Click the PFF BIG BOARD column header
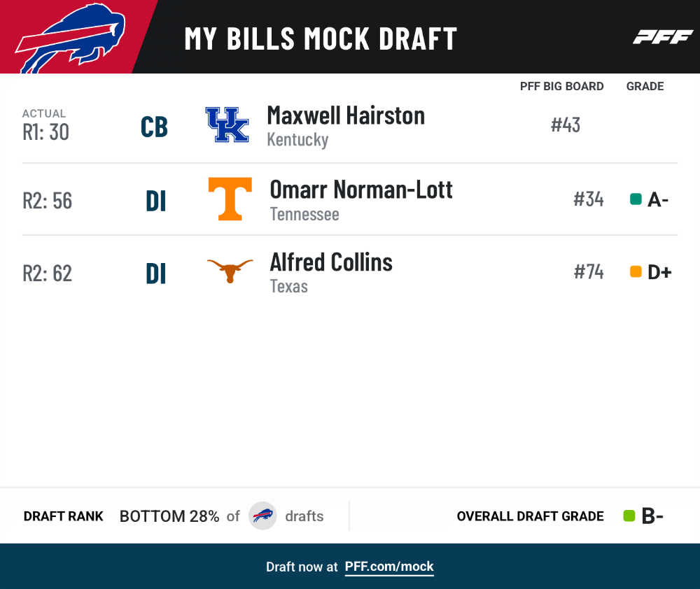Screen dimensions: 700x589 click(x=561, y=86)
